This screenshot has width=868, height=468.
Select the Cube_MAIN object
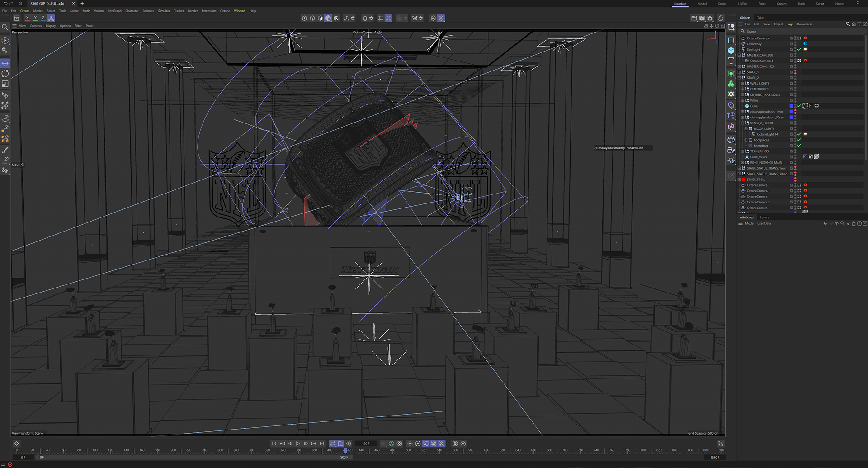759,157
